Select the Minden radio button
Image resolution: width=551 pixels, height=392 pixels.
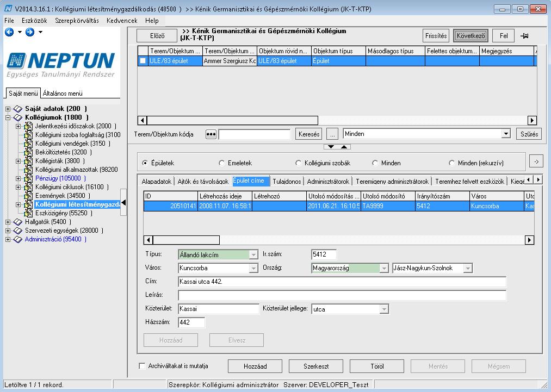pos(375,163)
